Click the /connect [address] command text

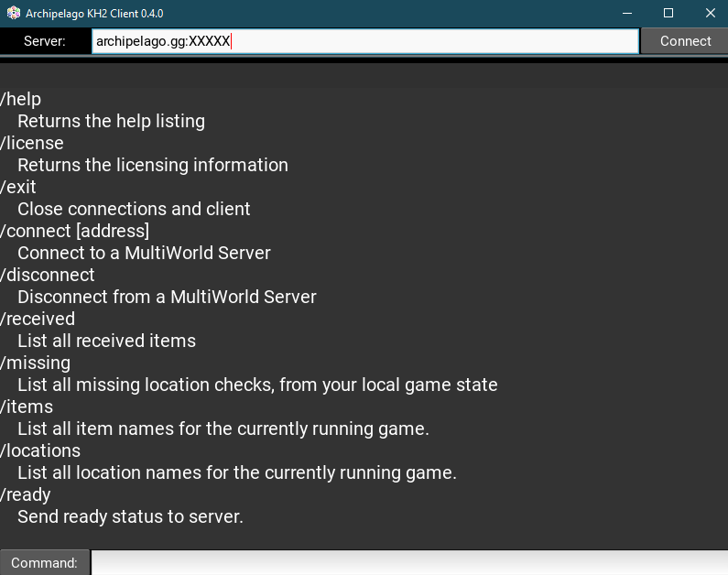(74, 231)
